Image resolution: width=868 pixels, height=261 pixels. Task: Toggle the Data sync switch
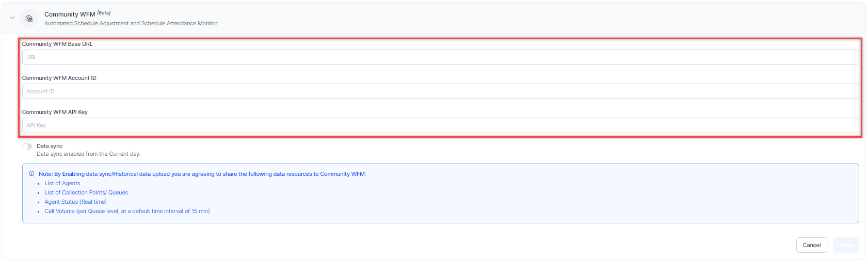tap(27, 146)
